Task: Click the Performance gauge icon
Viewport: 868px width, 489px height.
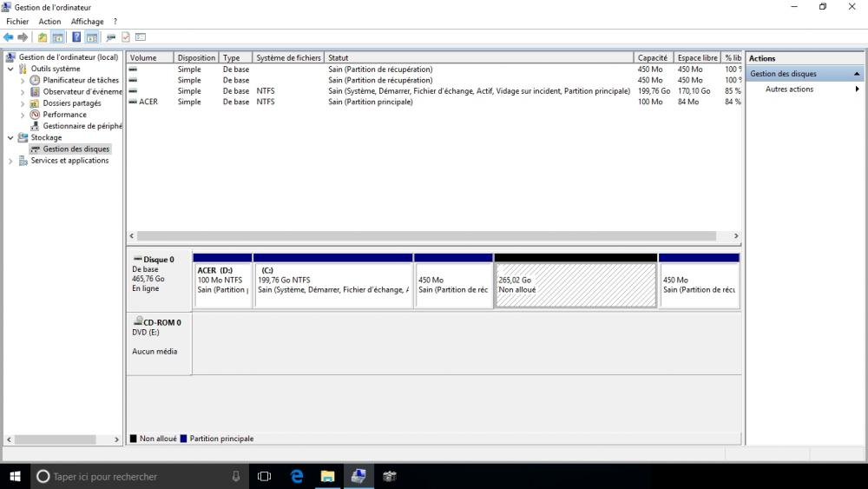Action: point(35,115)
